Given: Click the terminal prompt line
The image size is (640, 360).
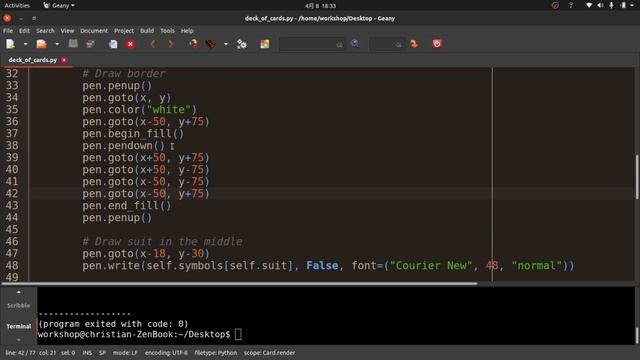Looking at the screenshot, I should click(140, 334).
